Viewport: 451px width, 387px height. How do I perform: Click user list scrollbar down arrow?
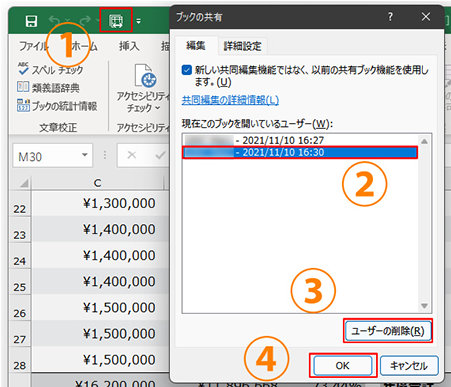(x=424, y=306)
